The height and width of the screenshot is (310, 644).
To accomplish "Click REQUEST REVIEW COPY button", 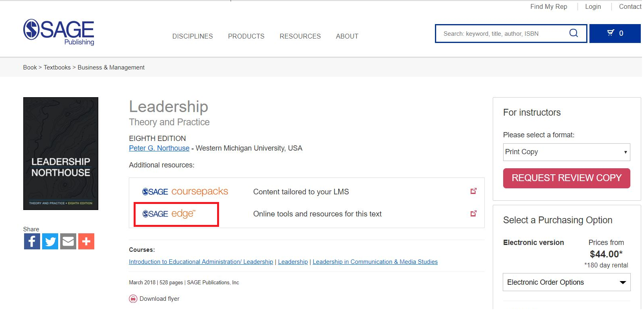I will point(567,178).
